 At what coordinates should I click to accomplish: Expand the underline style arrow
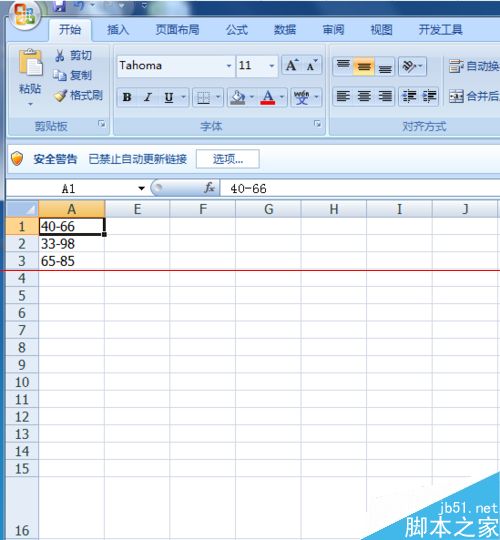coord(183,97)
